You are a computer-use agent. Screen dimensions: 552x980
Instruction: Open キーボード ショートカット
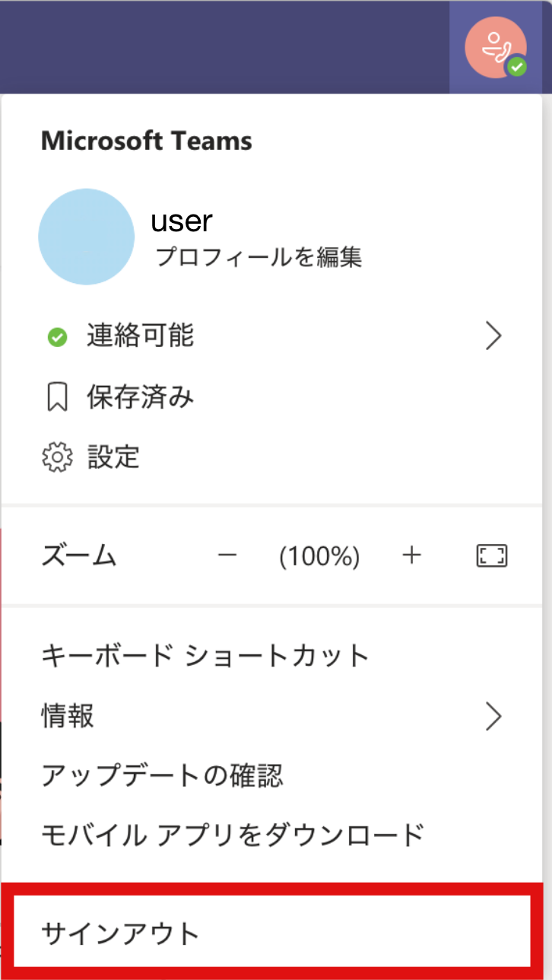pos(205,655)
